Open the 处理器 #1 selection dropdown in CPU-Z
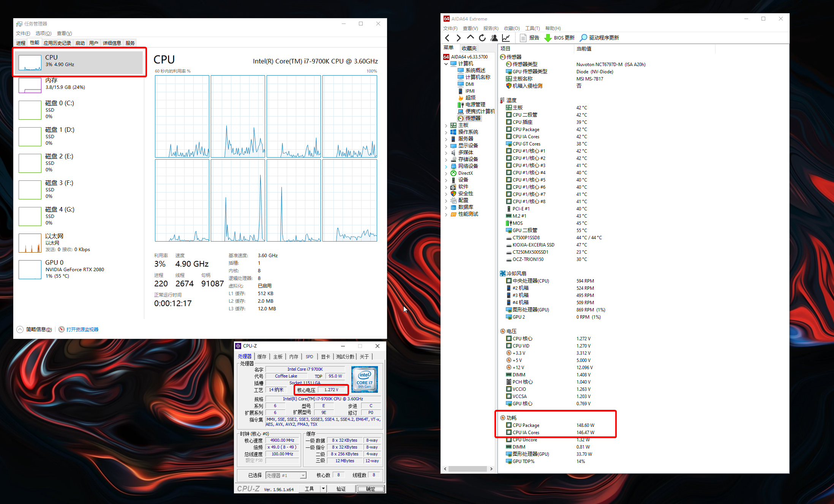Screen dimensions: 834x504 coord(303,475)
